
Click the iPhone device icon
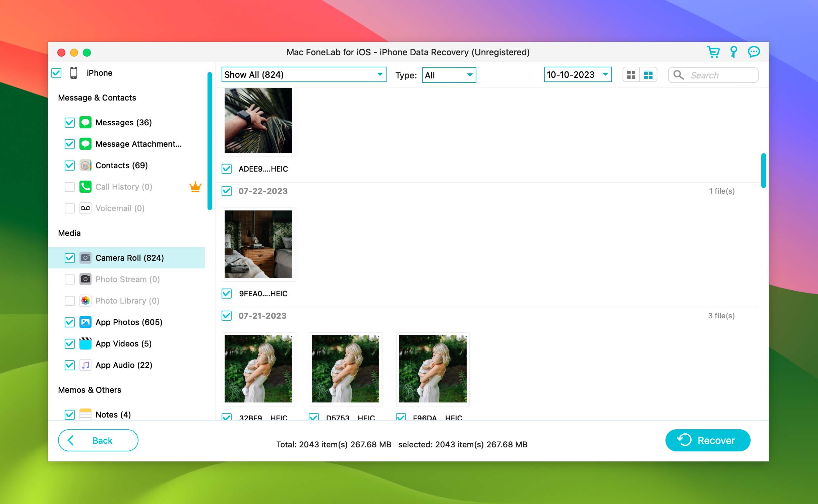click(74, 73)
